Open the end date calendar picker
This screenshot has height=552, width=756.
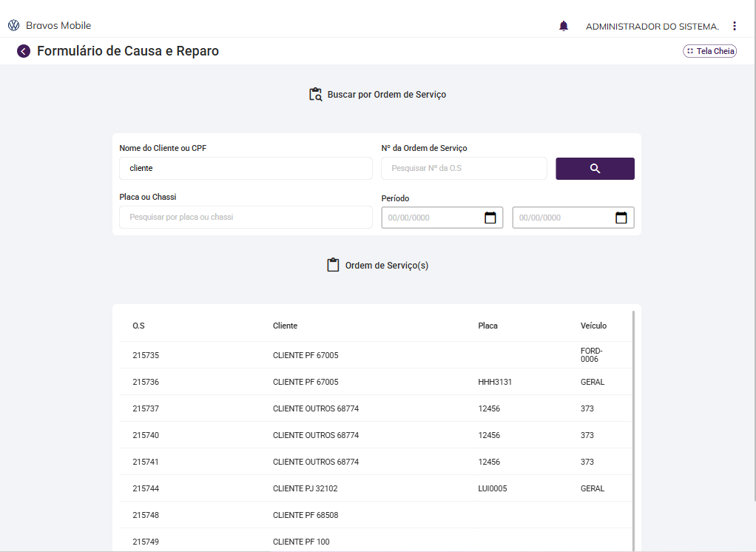(621, 218)
